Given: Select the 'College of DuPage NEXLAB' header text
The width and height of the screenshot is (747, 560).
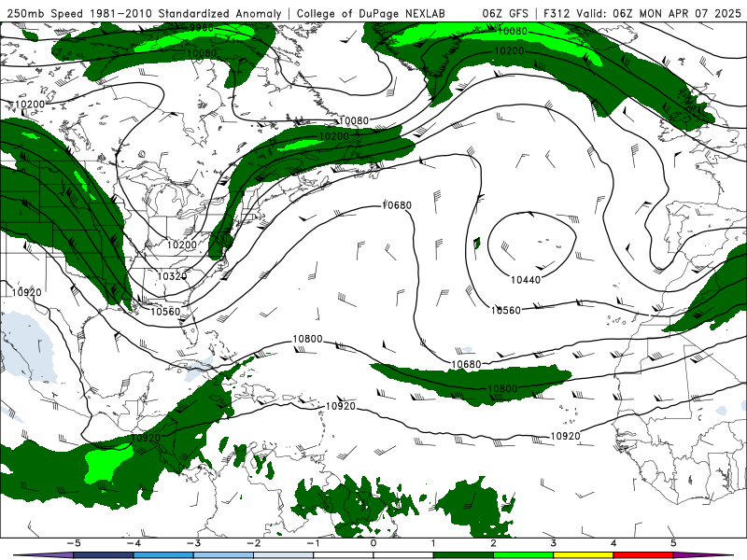Looking at the screenshot, I should (371, 13).
